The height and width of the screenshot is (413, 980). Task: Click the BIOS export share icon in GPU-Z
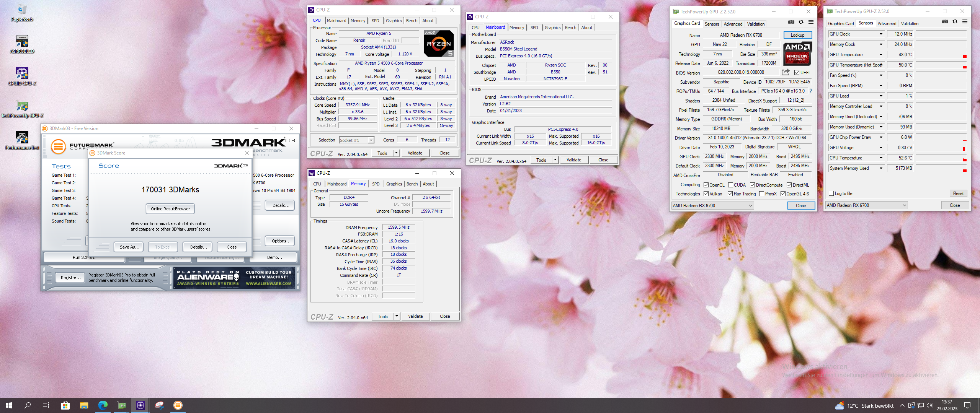click(x=786, y=72)
